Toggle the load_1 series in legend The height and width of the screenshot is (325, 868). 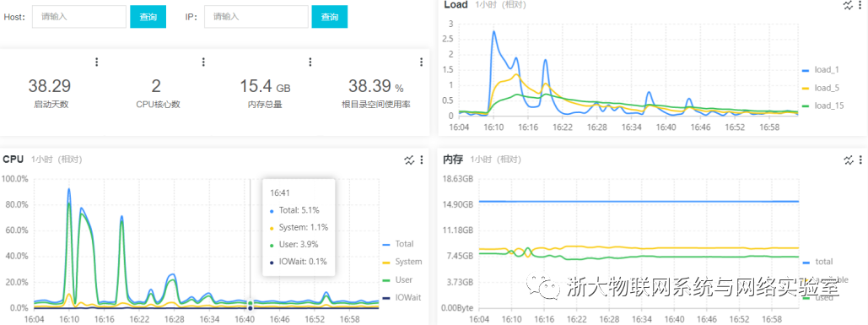(x=821, y=70)
